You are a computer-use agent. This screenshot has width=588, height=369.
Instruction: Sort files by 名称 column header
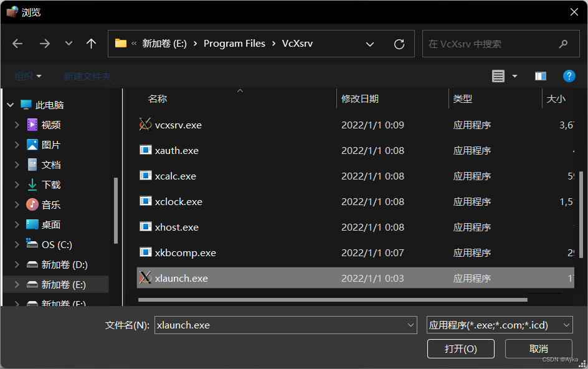158,98
